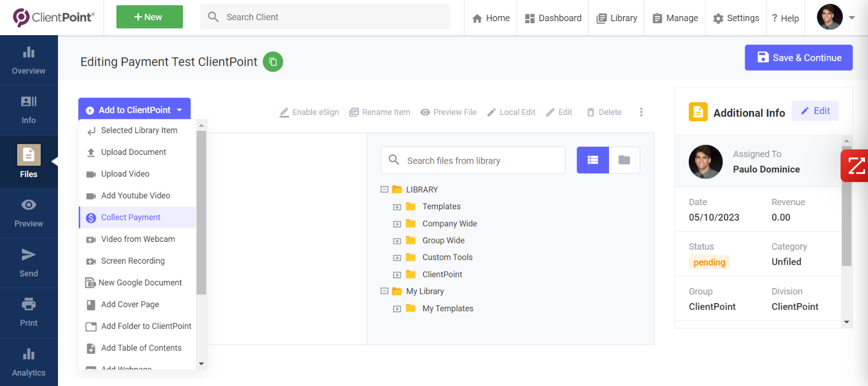Click the Search files from library field
The width and height of the screenshot is (868, 386).
(473, 161)
